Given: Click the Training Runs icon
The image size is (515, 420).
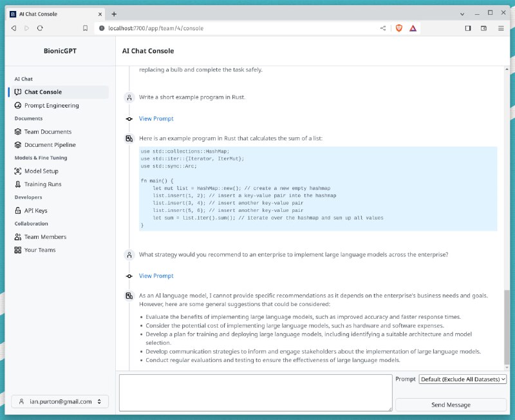Looking at the screenshot, I should 18,184.
